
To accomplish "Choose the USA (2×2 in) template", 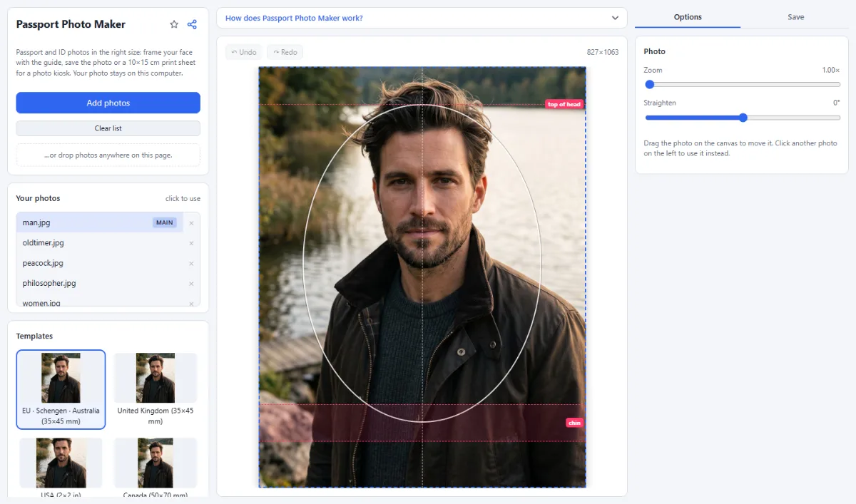I will point(61,468).
